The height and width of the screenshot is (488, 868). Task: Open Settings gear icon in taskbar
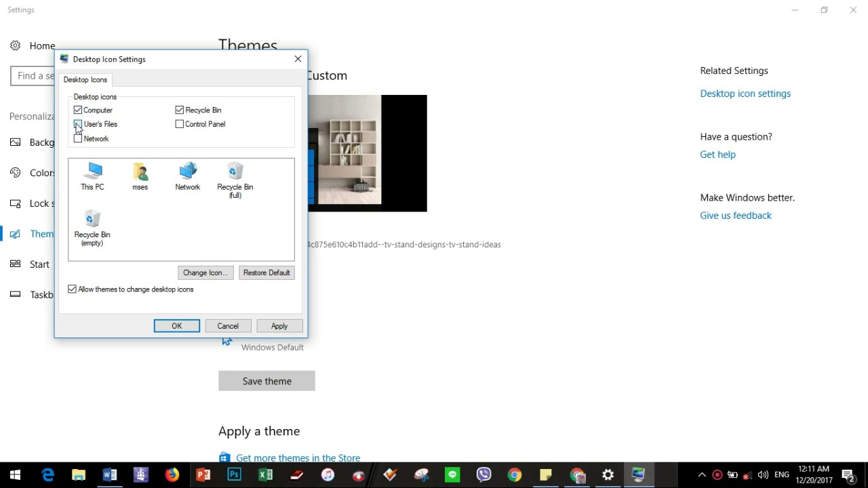(x=608, y=475)
